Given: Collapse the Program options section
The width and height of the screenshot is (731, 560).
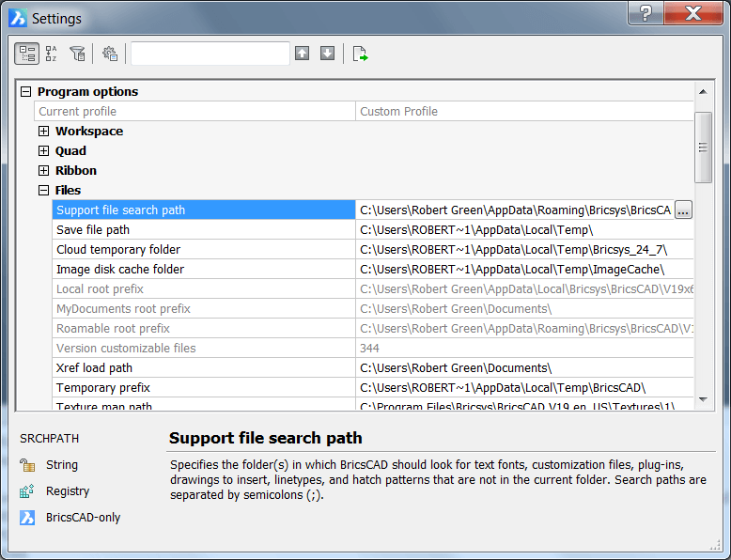Looking at the screenshot, I should (x=26, y=92).
